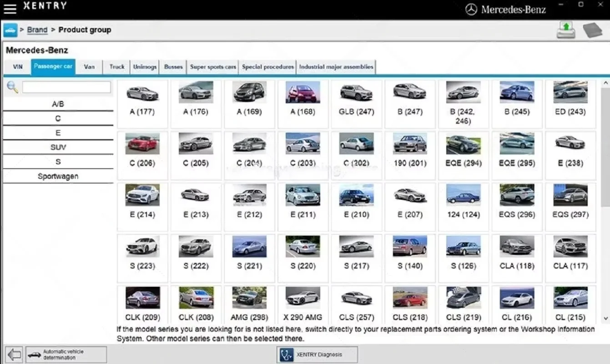Click the model series search field
The image size is (610, 364).
tap(66, 87)
